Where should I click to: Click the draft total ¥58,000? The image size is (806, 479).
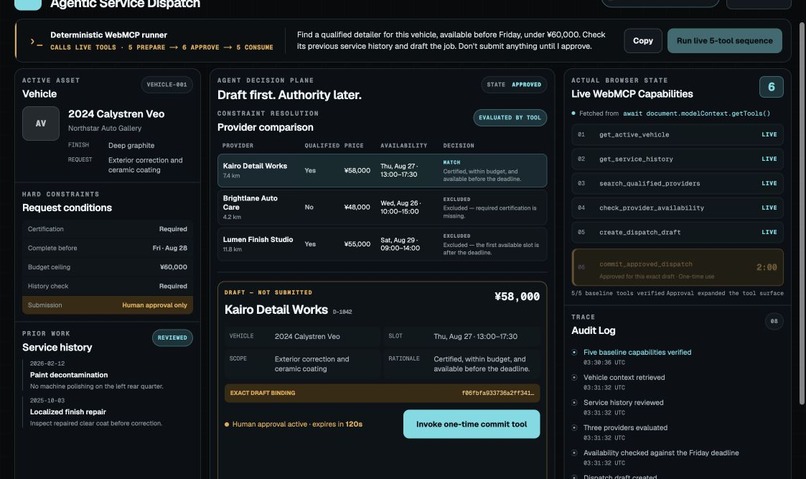(x=517, y=297)
